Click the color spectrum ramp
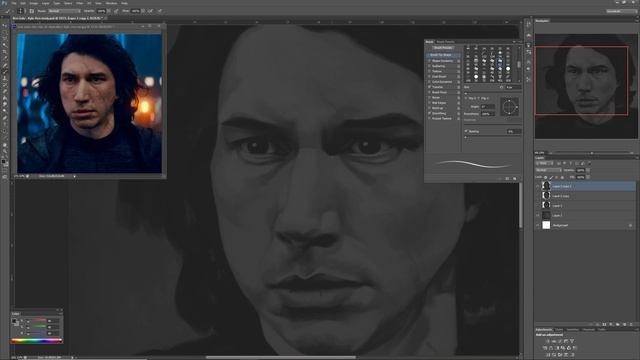This screenshot has width=640, height=360. pyautogui.click(x=37, y=340)
